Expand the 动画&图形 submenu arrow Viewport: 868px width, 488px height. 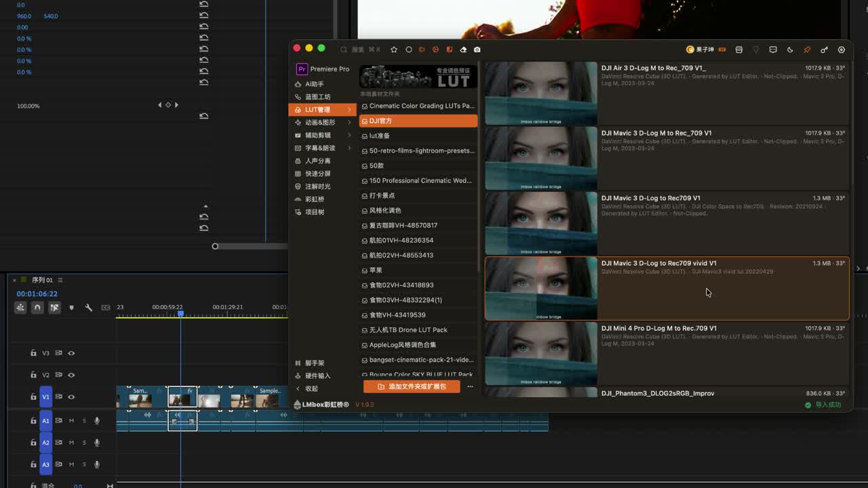pos(349,123)
